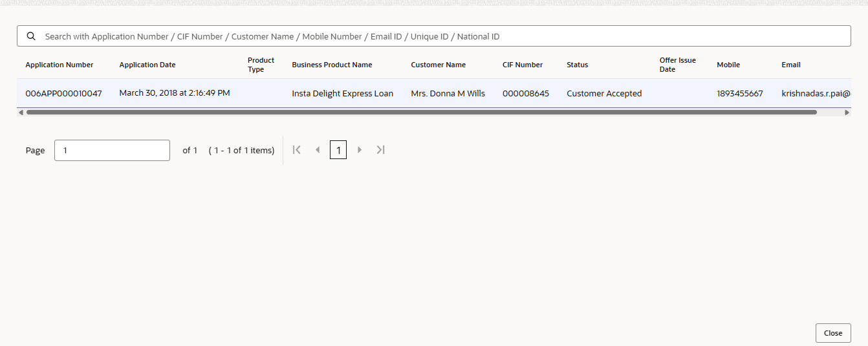Select page 1 in pagination
The width and height of the screenshot is (868, 346).
(x=338, y=150)
